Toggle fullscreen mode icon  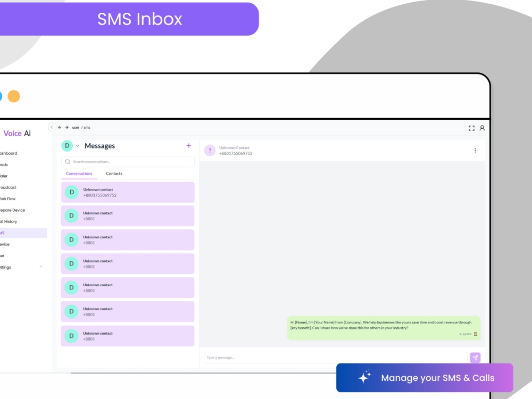click(471, 128)
